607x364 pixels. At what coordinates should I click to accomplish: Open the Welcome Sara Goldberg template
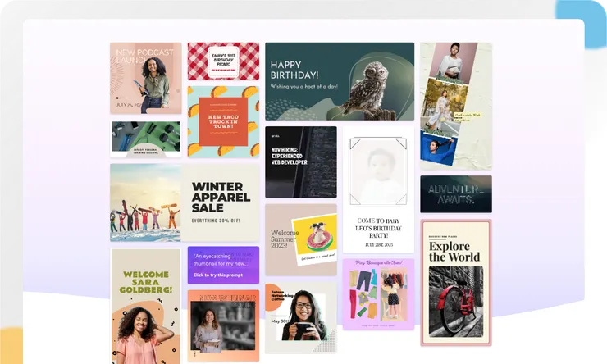click(145, 306)
